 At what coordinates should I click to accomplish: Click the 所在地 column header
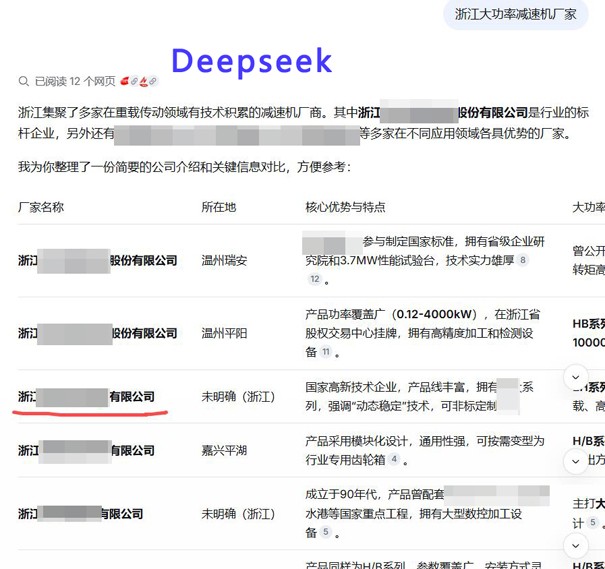coord(218,207)
